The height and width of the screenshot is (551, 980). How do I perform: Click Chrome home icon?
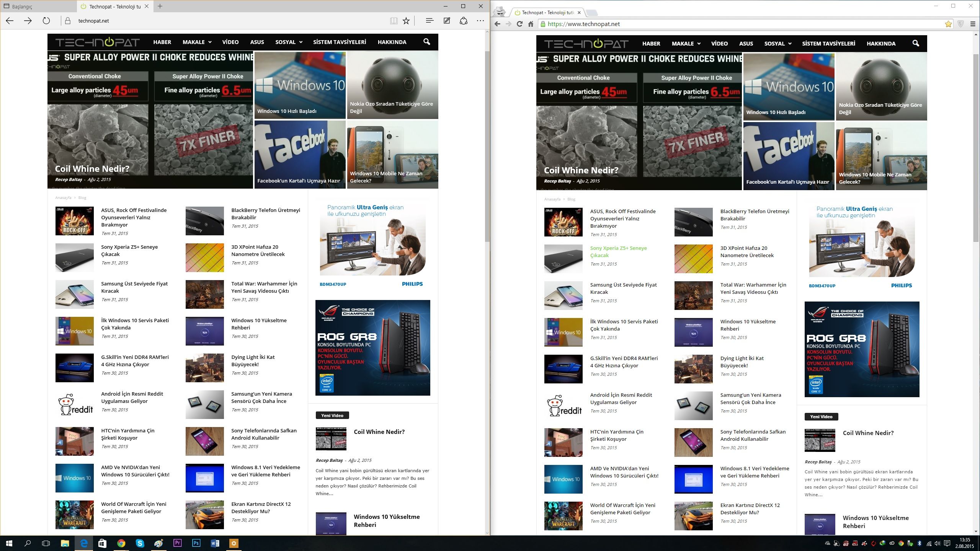pyautogui.click(x=531, y=24)
